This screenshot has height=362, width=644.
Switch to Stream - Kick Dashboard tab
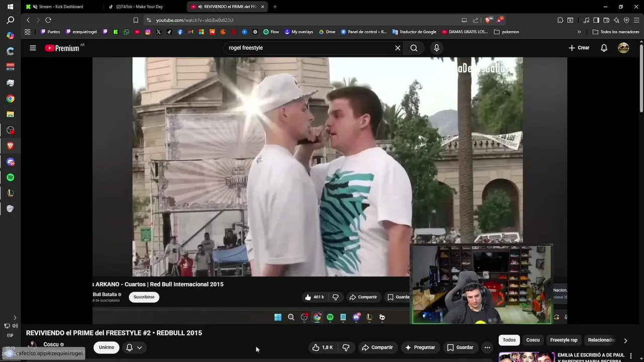point(60,7)
